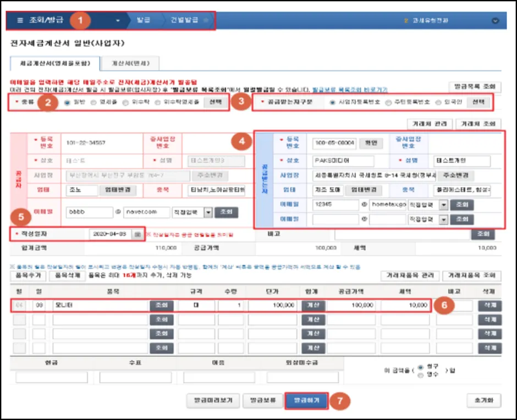Click the recipient 등록번호 input field
The width and height of the screenshot is (517, 420).
pyautogui.click(x=334, y=143)
